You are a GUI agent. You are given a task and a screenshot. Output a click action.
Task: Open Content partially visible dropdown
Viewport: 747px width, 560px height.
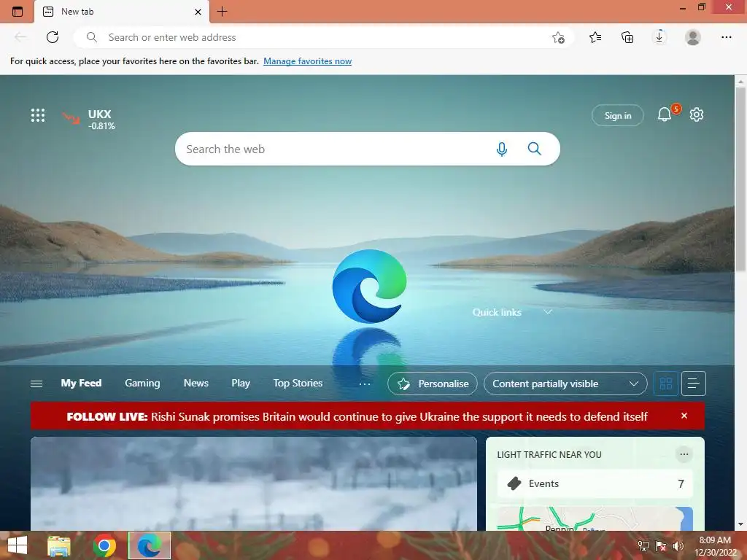click(565, 384)
